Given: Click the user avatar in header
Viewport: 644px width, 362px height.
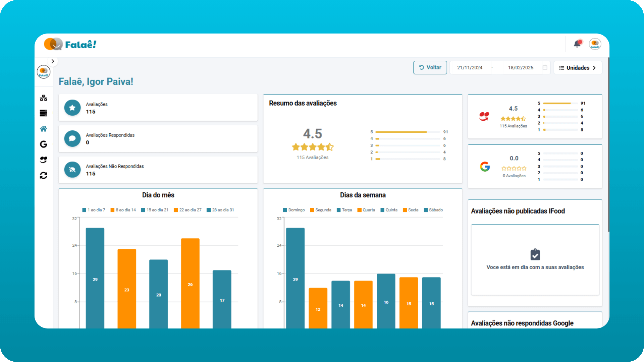Looking at the screenshot, I should tap(595, 44).
